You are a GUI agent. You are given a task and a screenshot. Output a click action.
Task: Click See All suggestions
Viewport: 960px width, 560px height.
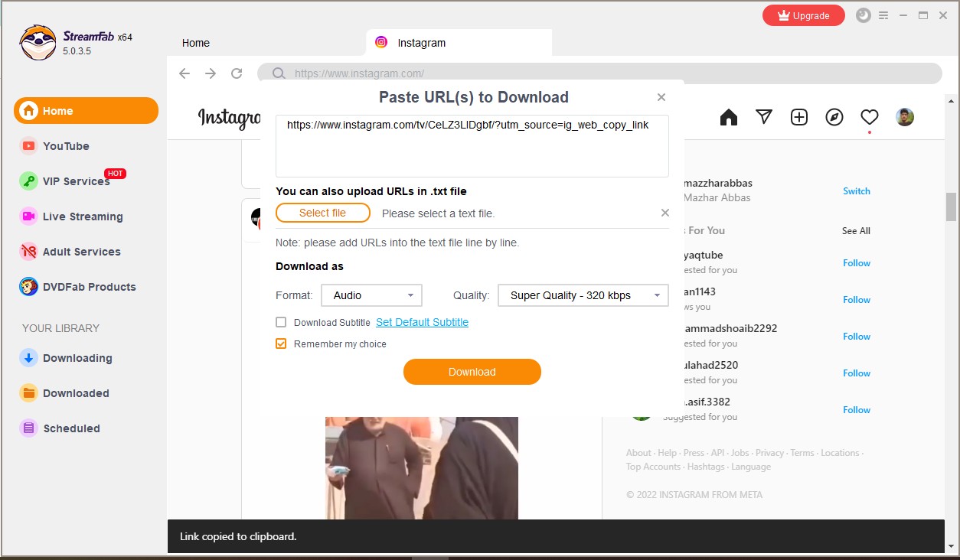pyautogui.click(x=856, y=231)
